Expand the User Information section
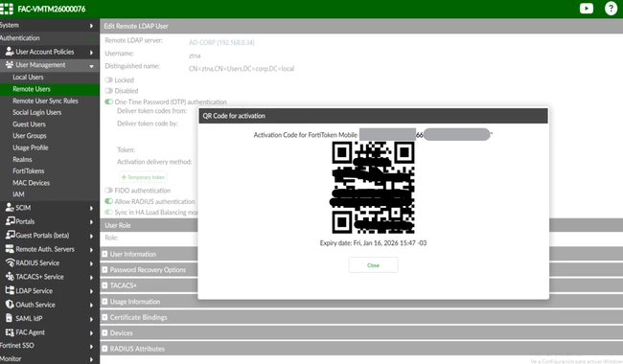623x364 pixels. [104, 254]
